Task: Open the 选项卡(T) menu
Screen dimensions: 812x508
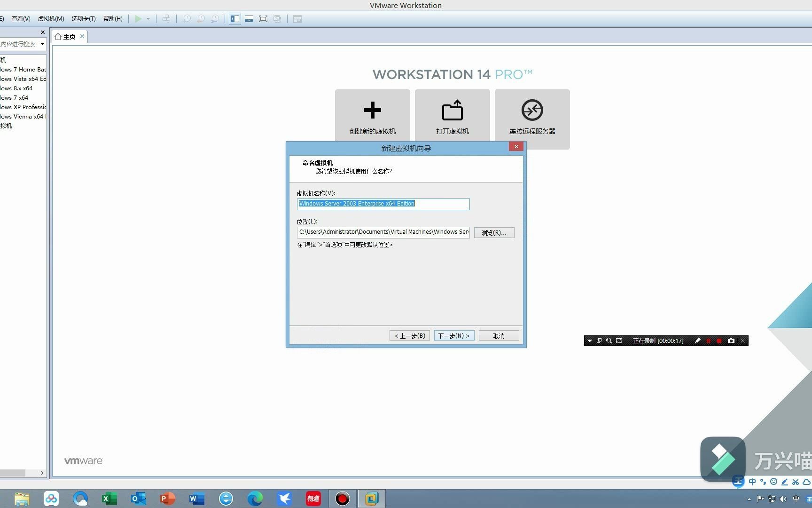Action: (84, 19)
